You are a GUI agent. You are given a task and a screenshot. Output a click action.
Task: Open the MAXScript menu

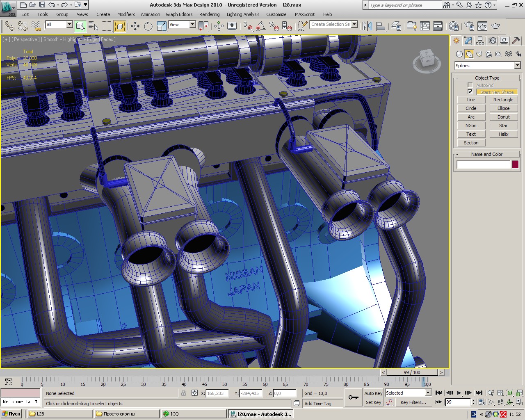point(305,14)
